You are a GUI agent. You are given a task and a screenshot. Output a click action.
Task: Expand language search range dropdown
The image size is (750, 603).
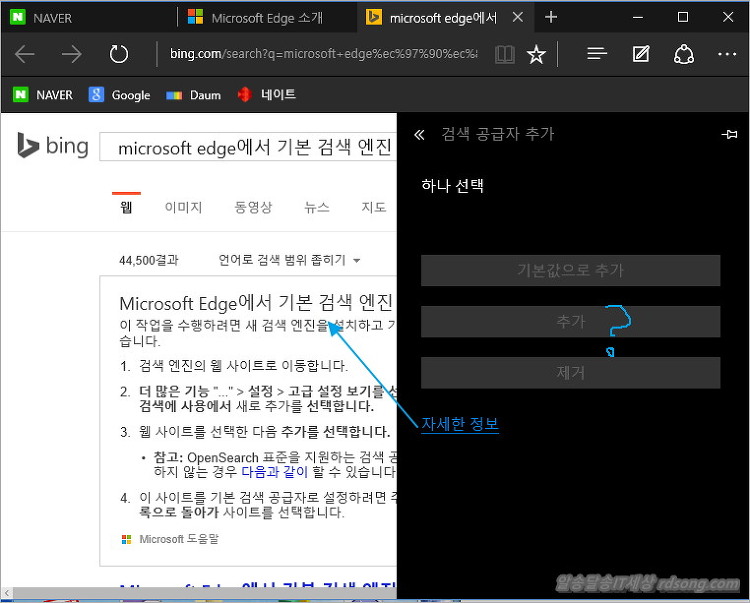[290, 260]
